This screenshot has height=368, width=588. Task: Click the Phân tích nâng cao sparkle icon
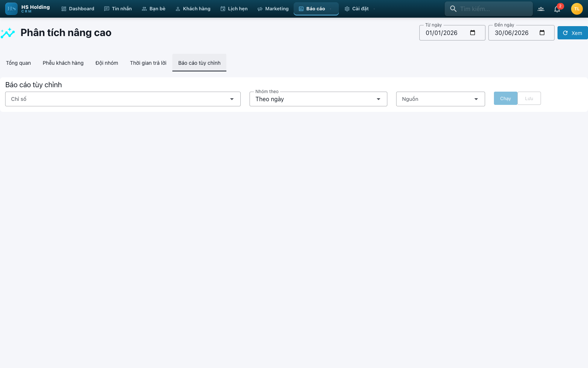pyautogui.click(x=8, y=33)
